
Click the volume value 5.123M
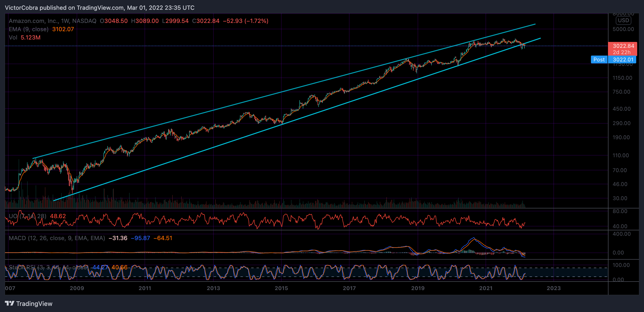click(x=30, y=37)
